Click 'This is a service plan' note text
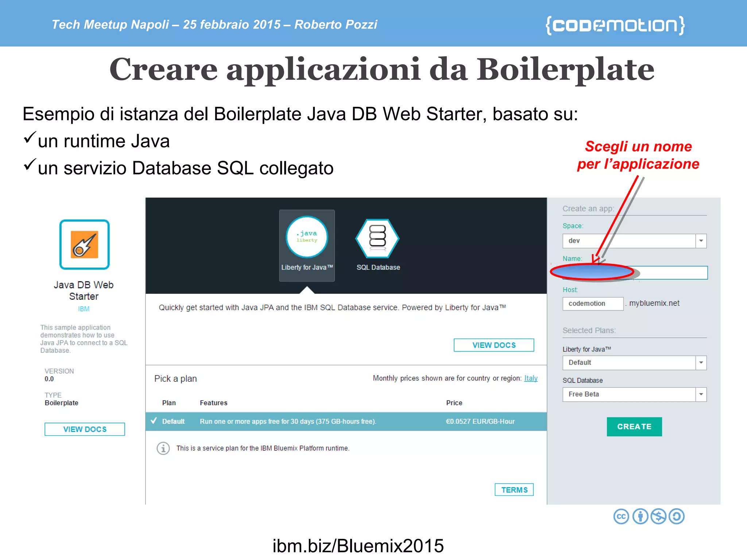The image size is (747, 560). (263, 448)
